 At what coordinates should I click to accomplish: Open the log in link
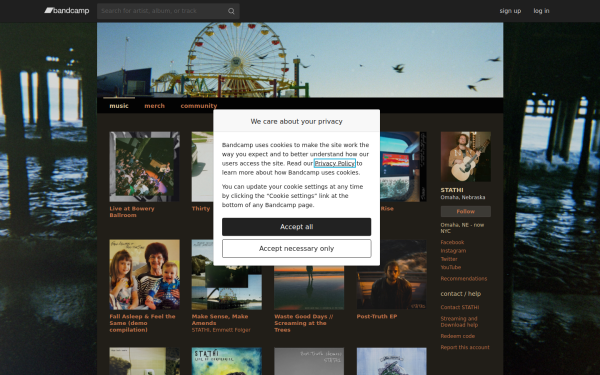[541, 11]
